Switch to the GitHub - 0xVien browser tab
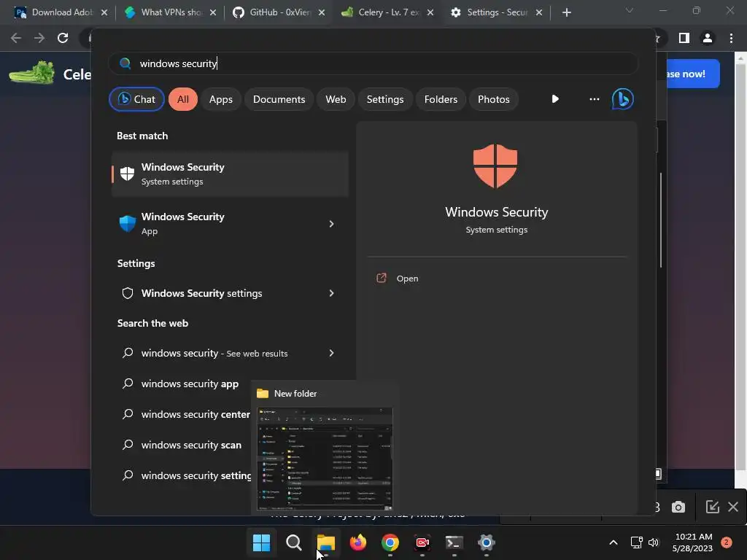747x560 pixels. pos(278,12)
